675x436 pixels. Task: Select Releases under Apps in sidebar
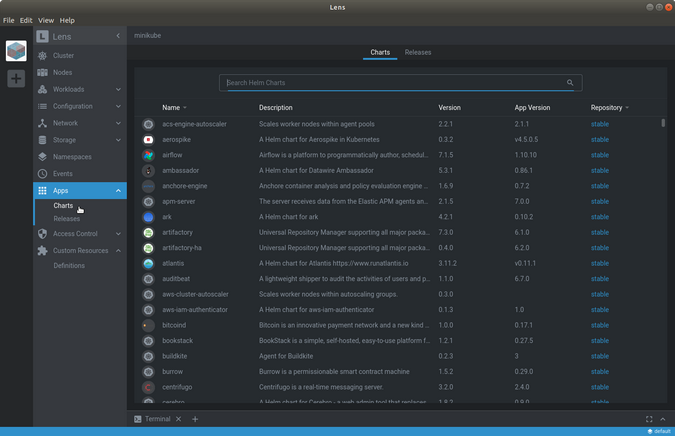coord(66,218)
